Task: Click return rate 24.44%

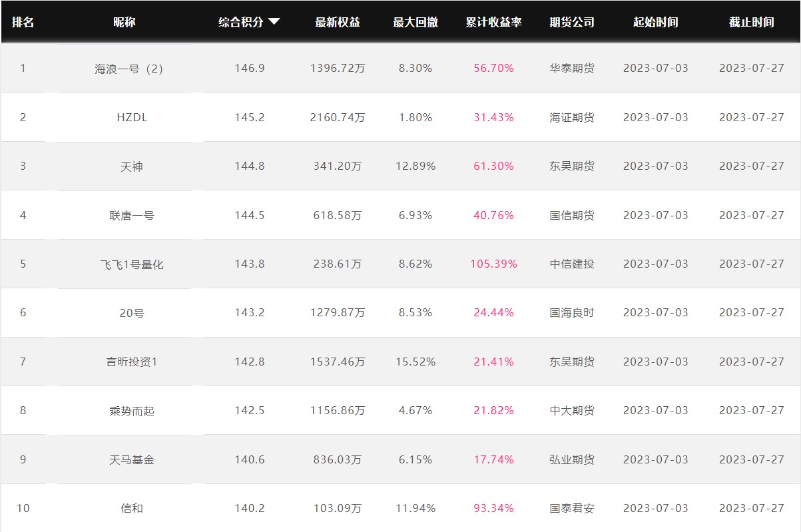Action: pyautogui.click(x=494, y=312)
